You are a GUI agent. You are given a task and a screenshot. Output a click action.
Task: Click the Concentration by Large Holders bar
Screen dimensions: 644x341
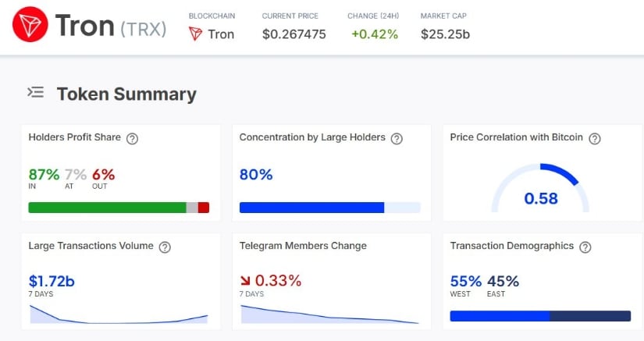coord(329,208)
